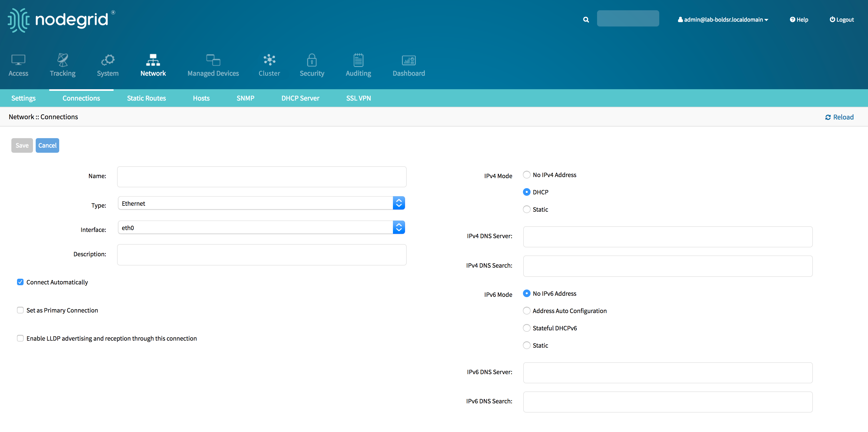This screenshot has width=868, height=432.
Task: Open the Access section icon
Action: tap(18, 60)
